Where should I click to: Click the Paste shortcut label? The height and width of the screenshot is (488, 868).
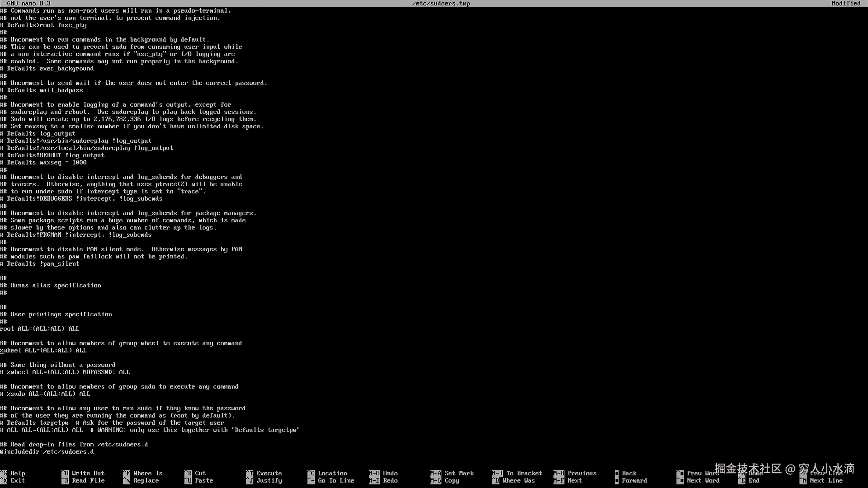[203, 480]
